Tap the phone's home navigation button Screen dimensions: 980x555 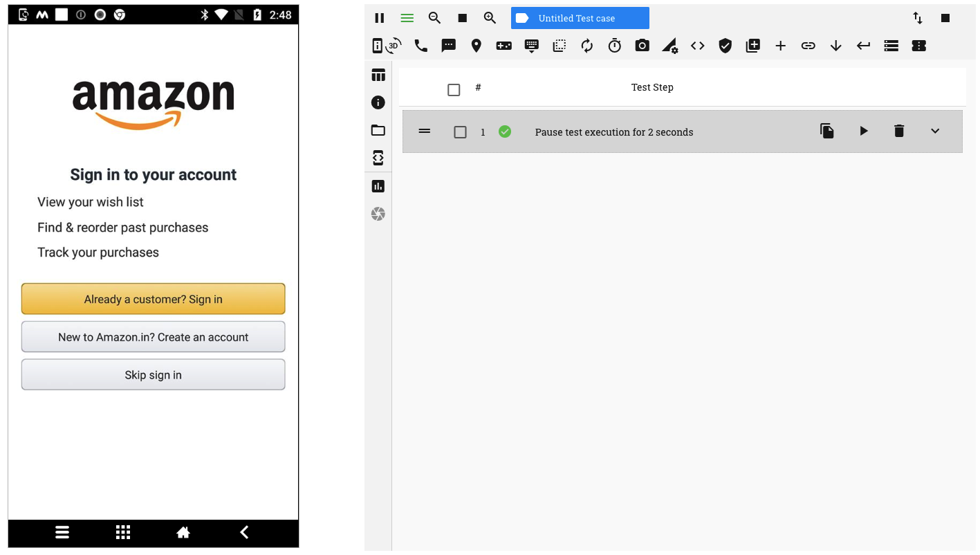point(183,532)
